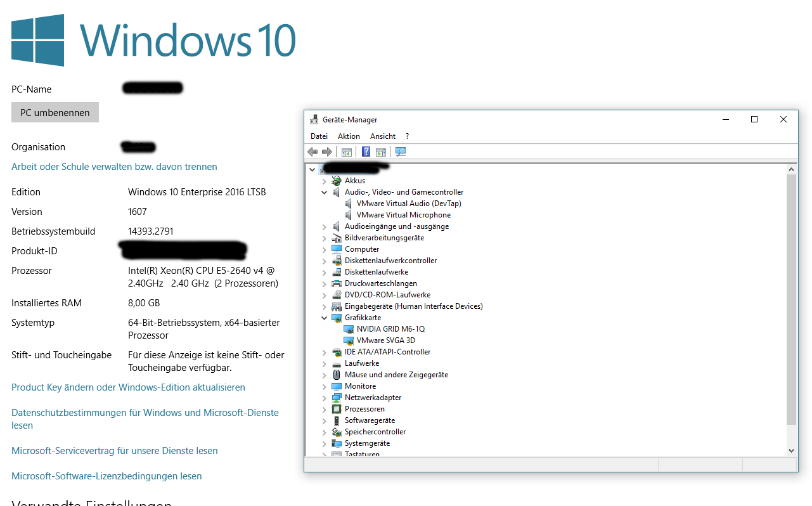The height and width of the screenshot is (506, 812).
Task: Expand Eingabegeräte (Human Interface Devices) node
Action: (324, 306)
